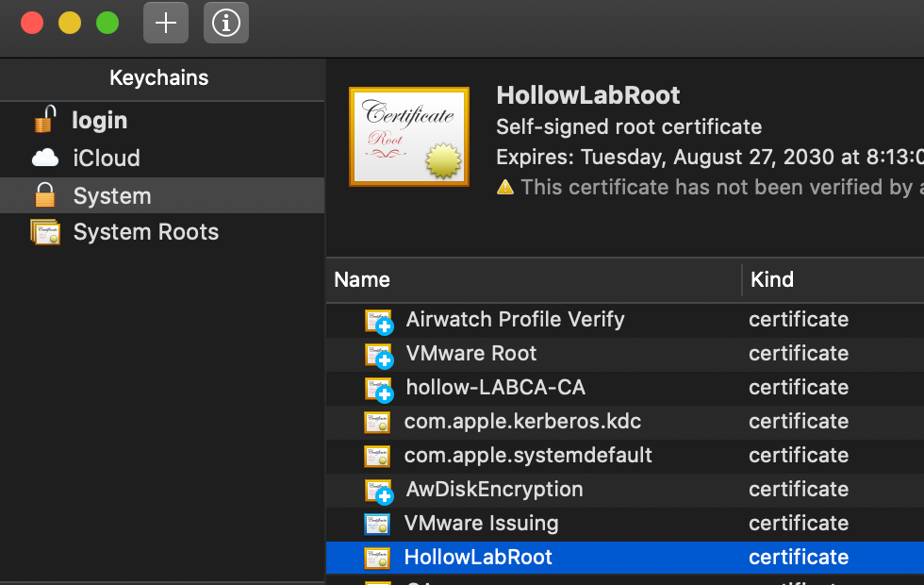
Task: Click the Airwatch Profile Verify certificate icon
Action: pyautogui.click(x=378, y=321)
